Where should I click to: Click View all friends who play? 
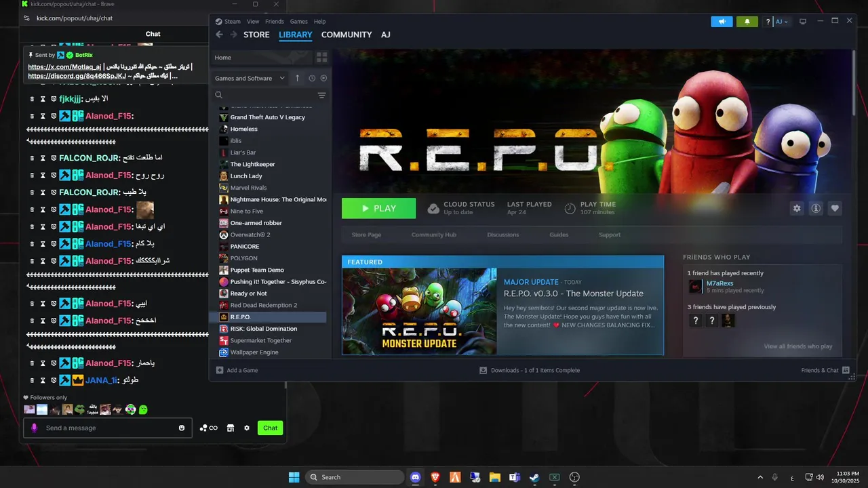coord(797,346)
